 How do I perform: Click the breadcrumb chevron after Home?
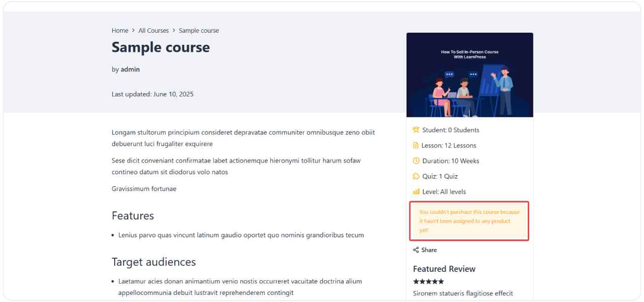point(133,30)
